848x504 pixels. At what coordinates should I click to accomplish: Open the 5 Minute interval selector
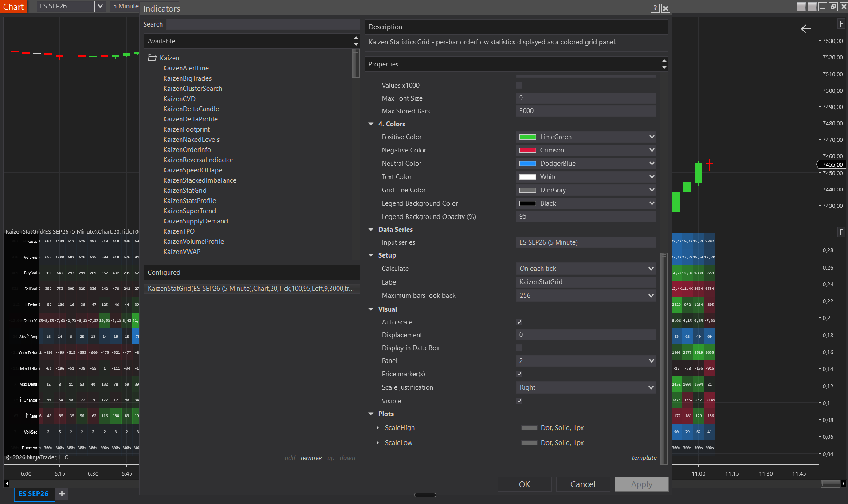pyautogui.click(x=125, y=6)
